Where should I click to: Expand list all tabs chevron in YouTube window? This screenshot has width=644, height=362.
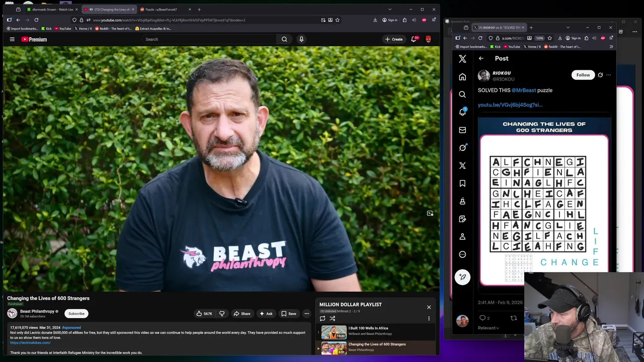click(389, 9)
